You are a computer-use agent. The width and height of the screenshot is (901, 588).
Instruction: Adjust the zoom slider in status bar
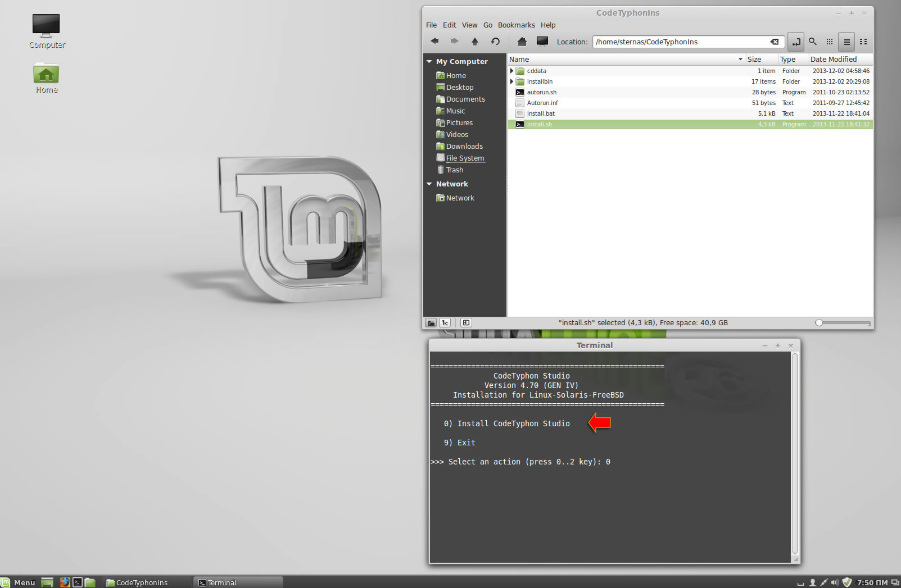pyautogui.click(x=819, y=323)
